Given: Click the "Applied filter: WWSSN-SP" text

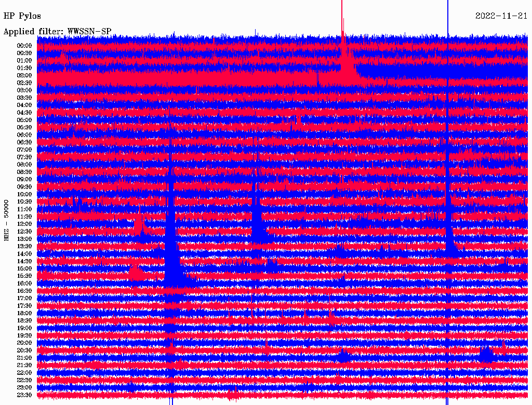Looking at the screenshot, I should point(57,32).
